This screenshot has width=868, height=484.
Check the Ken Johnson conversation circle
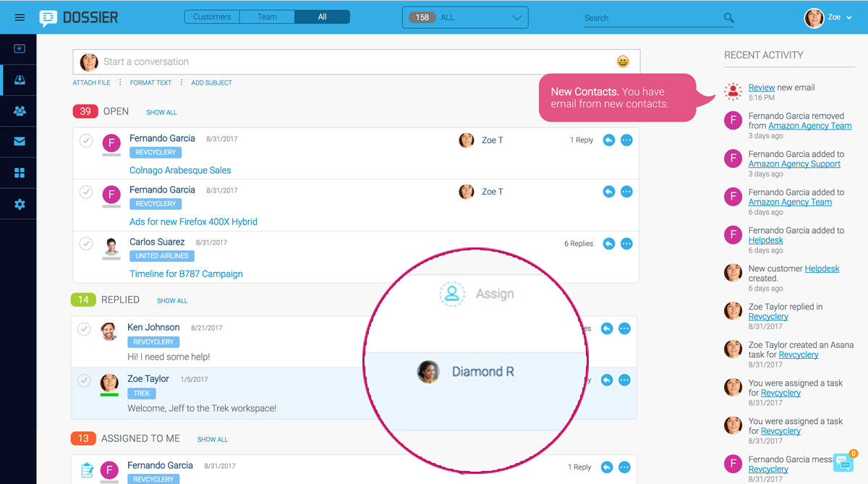(x=85, y=329)
